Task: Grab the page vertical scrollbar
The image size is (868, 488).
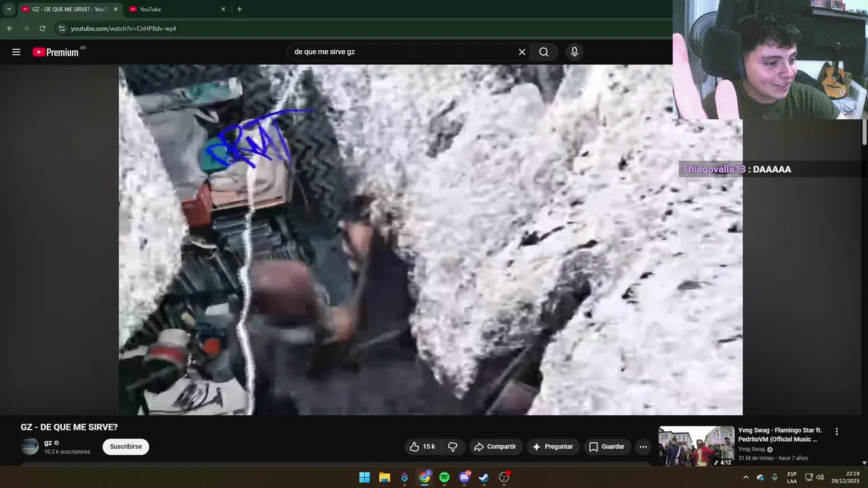Action: [x=865, y=132]
